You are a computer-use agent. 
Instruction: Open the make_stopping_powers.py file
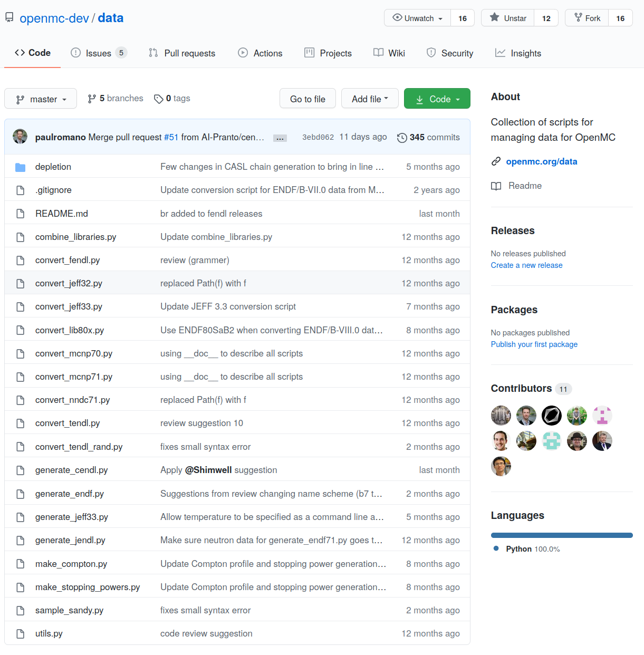tap(88, 587)
